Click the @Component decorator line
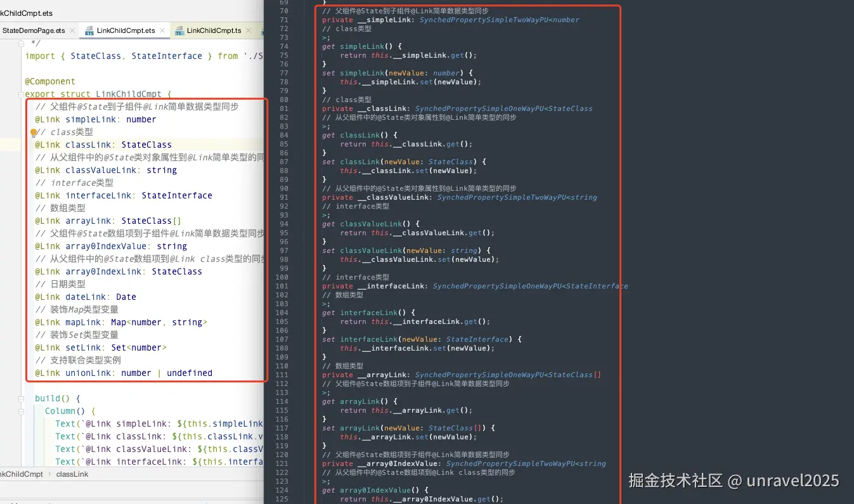 point(50,81)
